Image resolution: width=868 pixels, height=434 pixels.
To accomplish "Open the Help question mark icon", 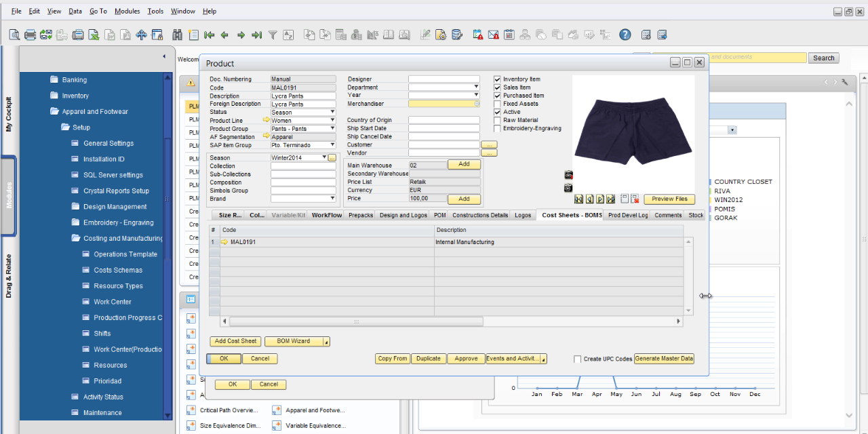I will point(625,35).
